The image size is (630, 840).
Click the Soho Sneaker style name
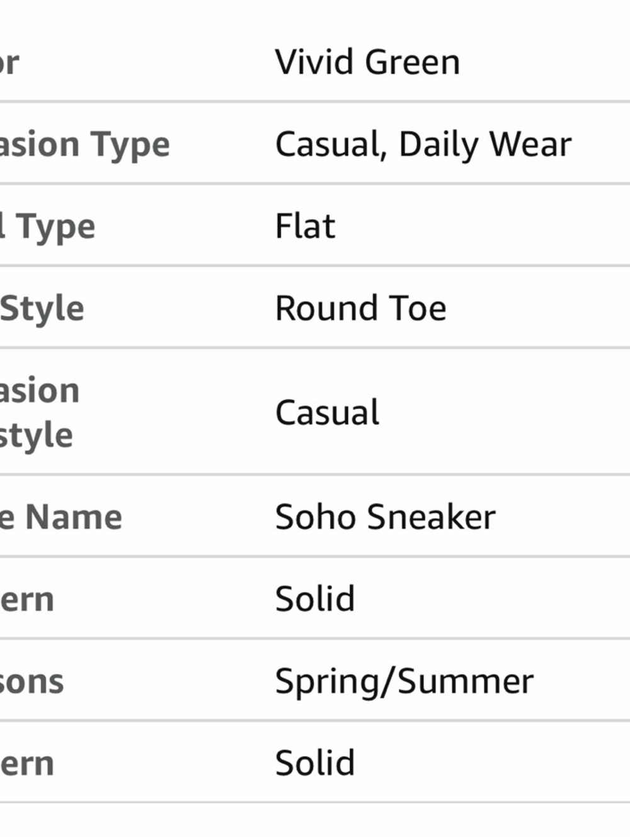[385, 517]
